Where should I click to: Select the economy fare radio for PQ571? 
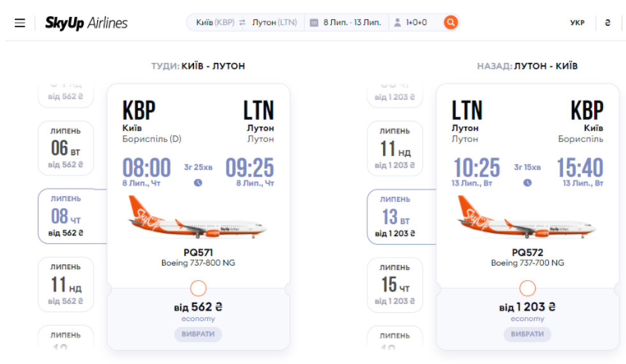pos(198,288)
